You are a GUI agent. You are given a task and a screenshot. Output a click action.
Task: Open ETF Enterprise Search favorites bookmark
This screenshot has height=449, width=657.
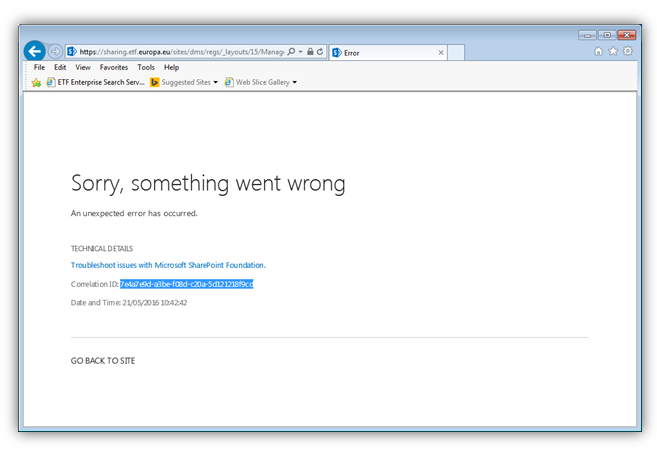95,83
